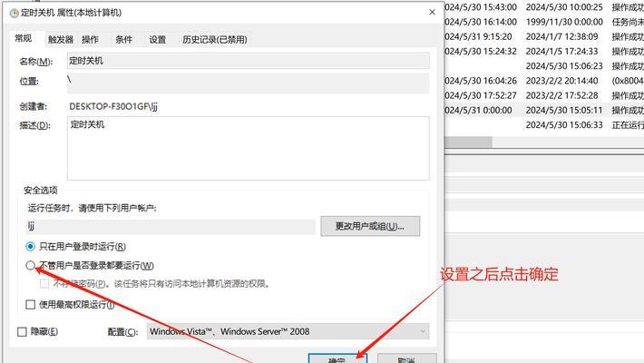The width and height of the screenshot is (644, 363).
Task: Select task row with 1999/11/30 0:00:00
Action: coord(544,22)
